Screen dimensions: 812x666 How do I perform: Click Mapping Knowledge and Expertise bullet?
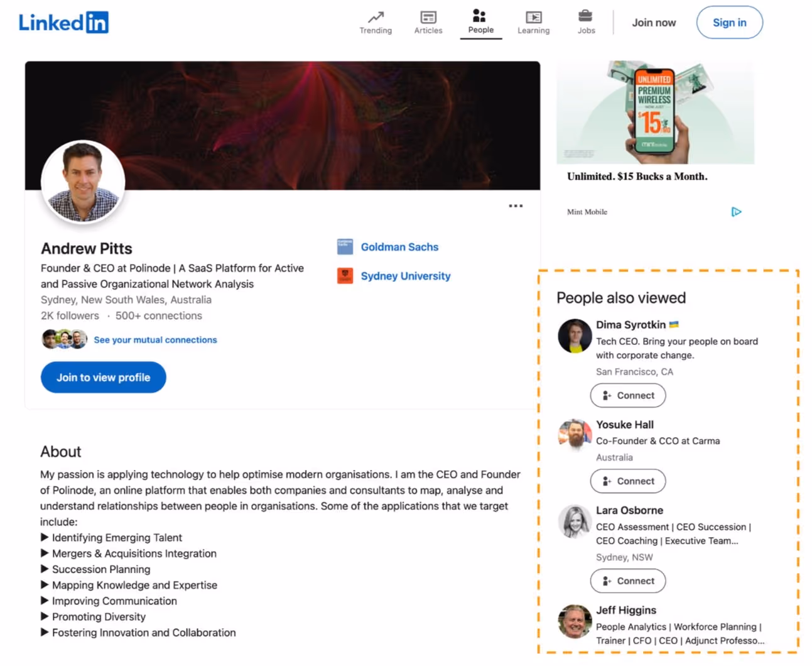click(x=129, y=585)
